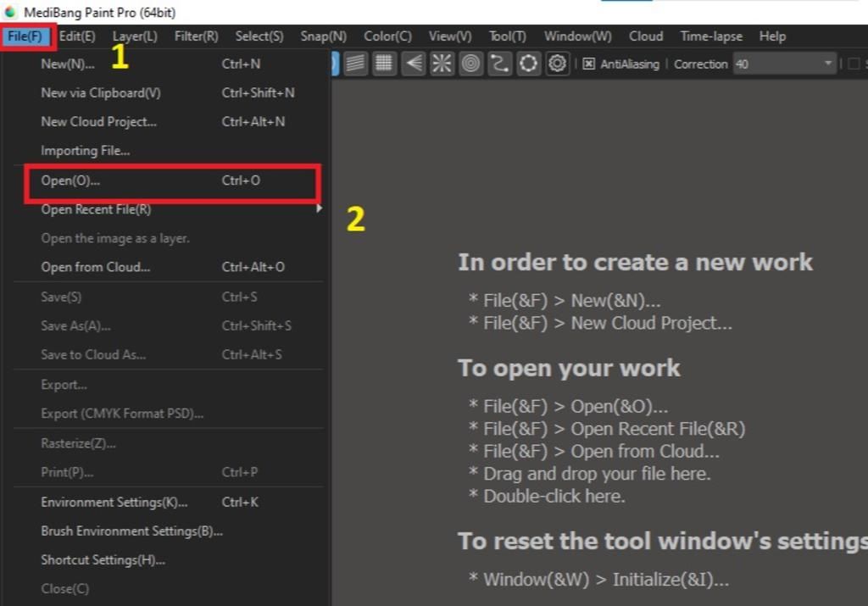Open the View(V) menu
Viewport: 868px width, 606px height.
(450, 36)
